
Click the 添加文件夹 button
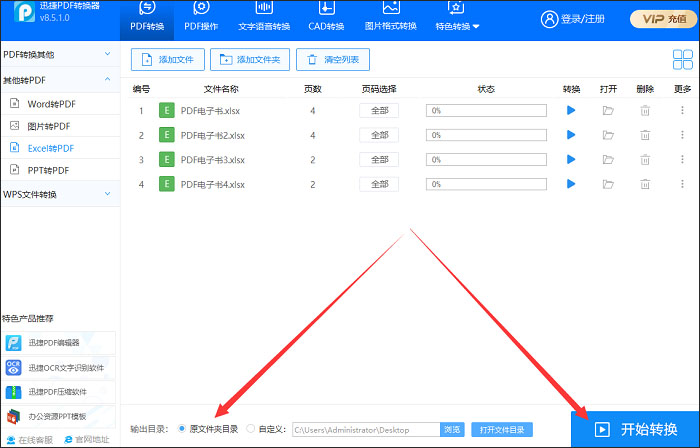[x=250, y=59]
